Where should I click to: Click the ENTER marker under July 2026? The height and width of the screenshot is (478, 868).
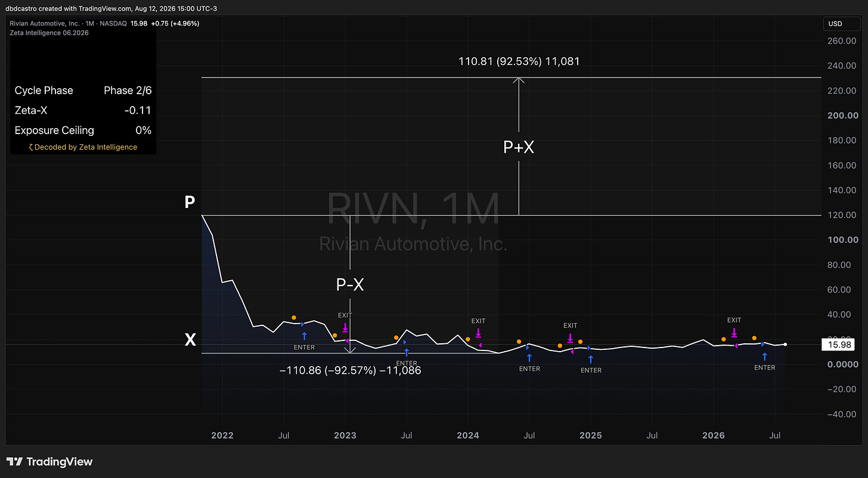[x=764, y=362]
